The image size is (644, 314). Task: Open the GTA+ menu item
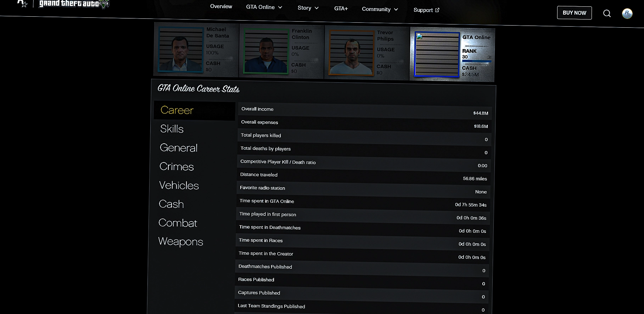[x=341, y=9]
